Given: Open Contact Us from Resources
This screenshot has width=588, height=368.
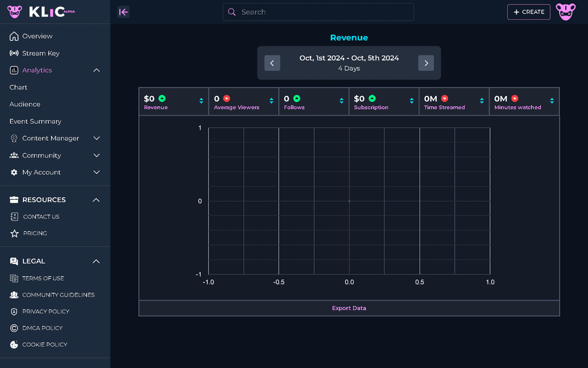Looking at the screenshot, I should point(41,217).
